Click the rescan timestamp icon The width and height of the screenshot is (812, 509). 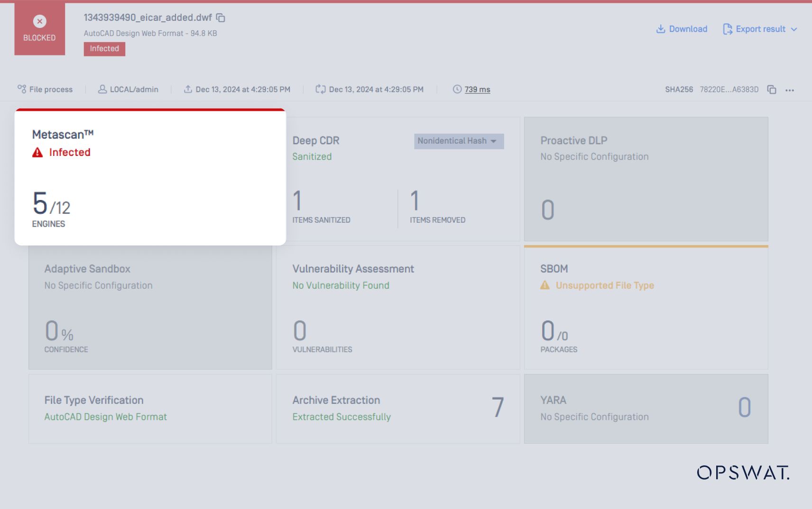(x=320, y=89)
